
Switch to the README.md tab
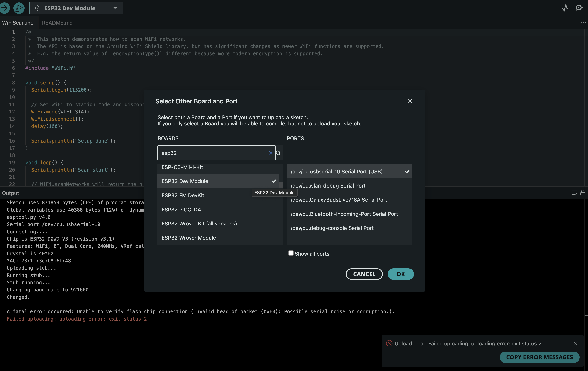point(57,23)
